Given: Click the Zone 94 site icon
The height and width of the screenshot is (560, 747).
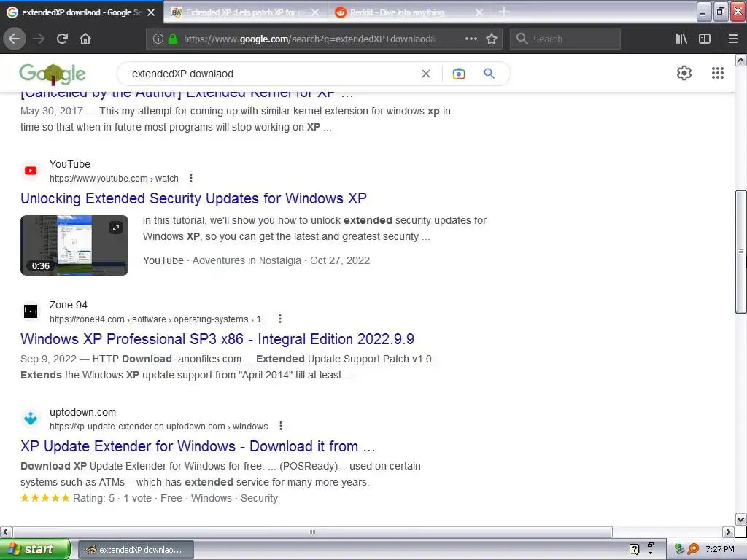Looking at the screenshot, I should (31, 311).
